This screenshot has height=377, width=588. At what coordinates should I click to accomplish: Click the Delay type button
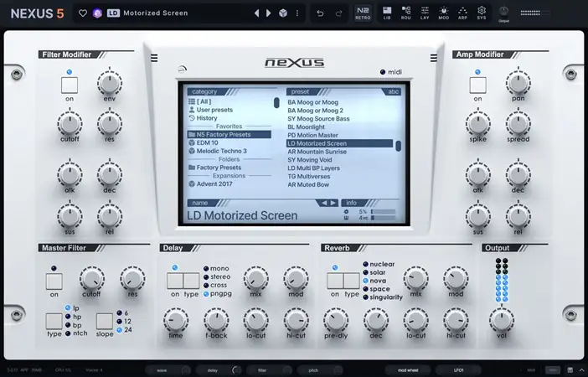191,281
